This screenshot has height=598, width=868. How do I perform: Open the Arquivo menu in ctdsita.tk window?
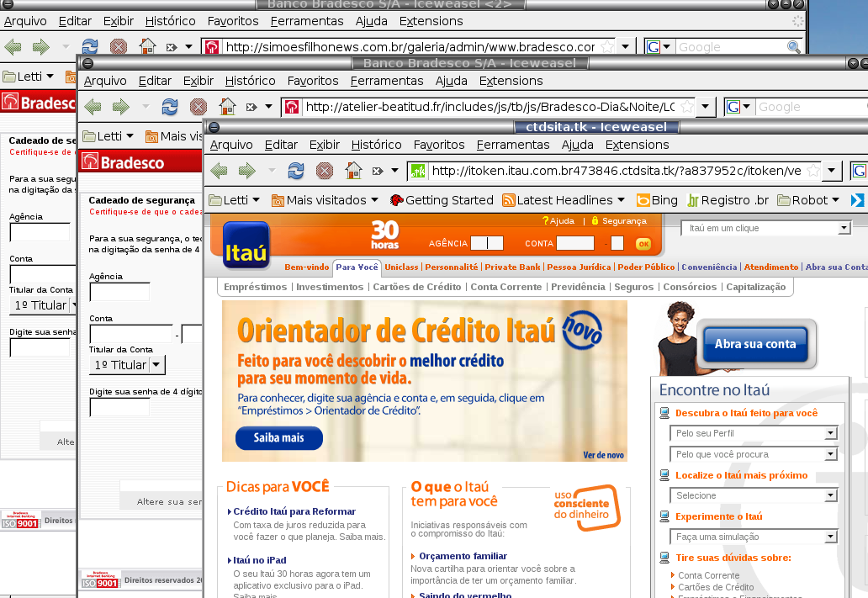231,145
